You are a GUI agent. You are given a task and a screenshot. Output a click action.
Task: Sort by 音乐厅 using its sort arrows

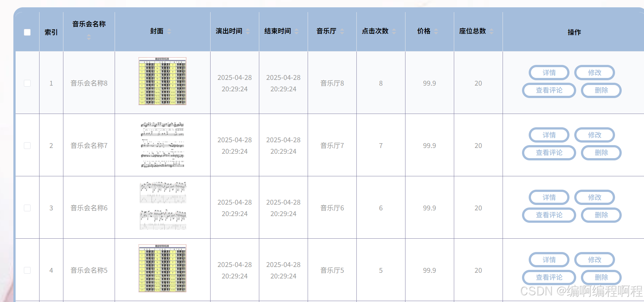342,31
